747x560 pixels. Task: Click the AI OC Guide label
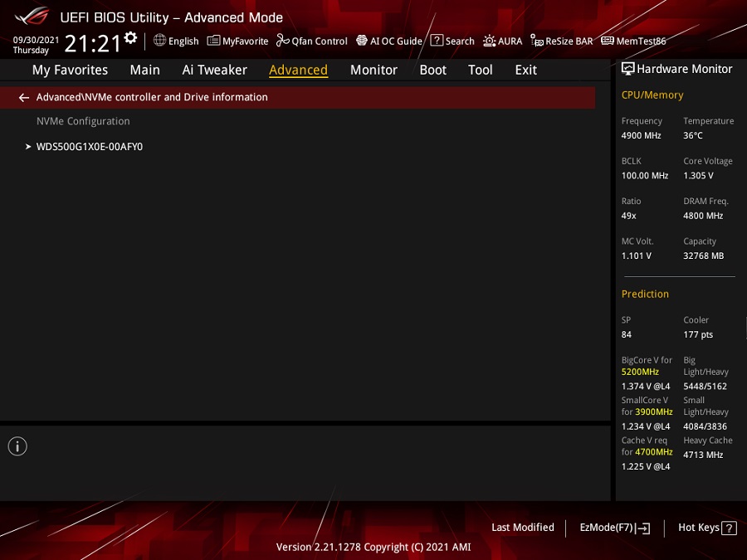tap(397, 41)
